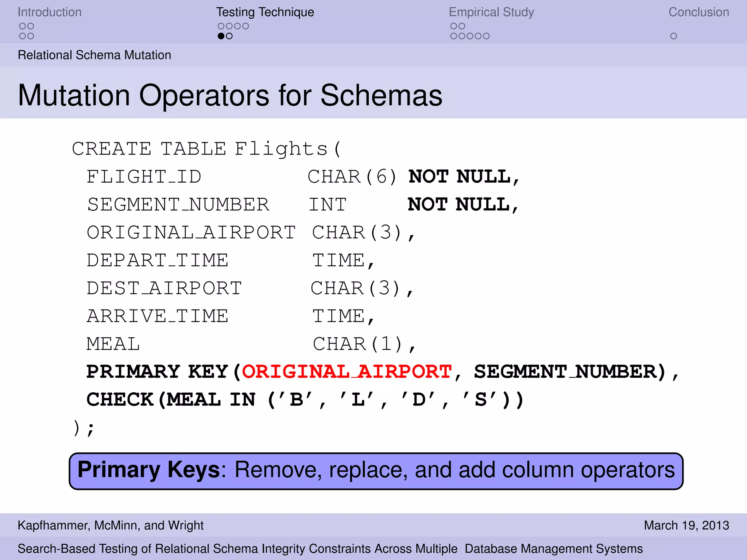Click the MEAL column name
Screen dimensions: 747x560
(x=113, y=344)
